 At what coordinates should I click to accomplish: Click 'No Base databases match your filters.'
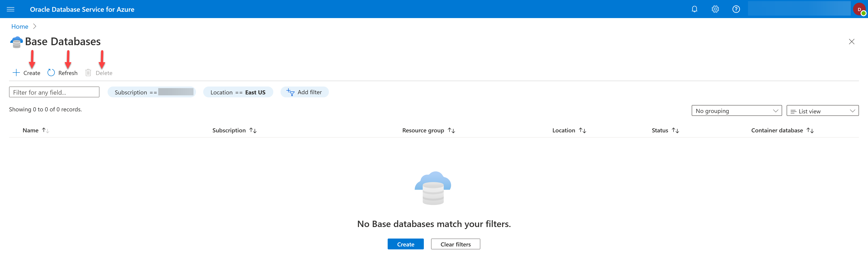pyautogui.click(x=434, y=224)
